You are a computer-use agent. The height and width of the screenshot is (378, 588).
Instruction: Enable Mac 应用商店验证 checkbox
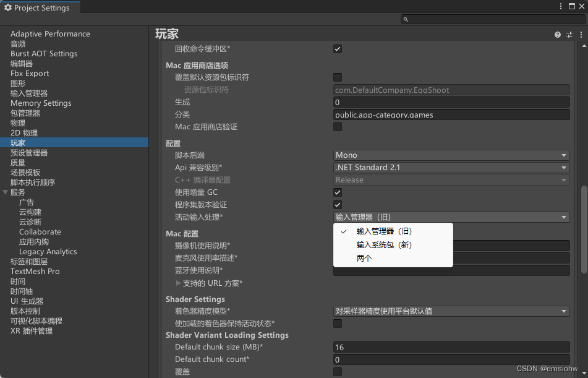338,127
